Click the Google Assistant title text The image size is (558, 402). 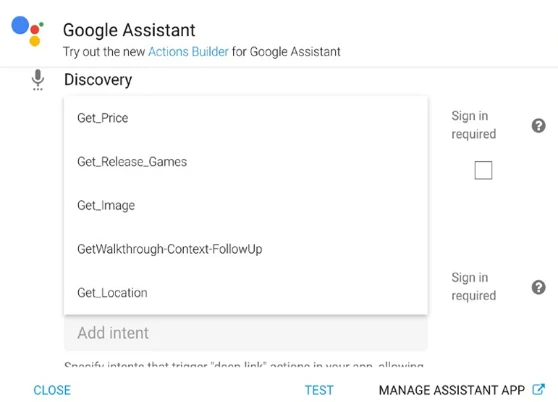click(129, 30)
